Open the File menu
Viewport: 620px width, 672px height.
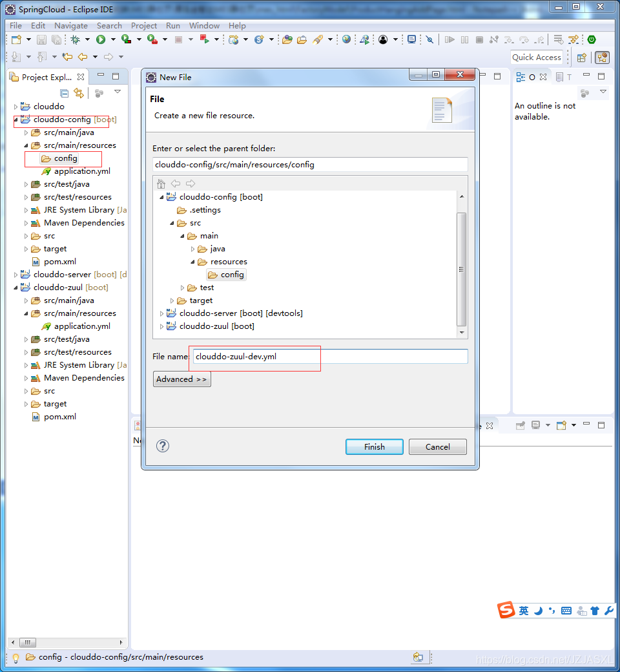pos(16,26)
